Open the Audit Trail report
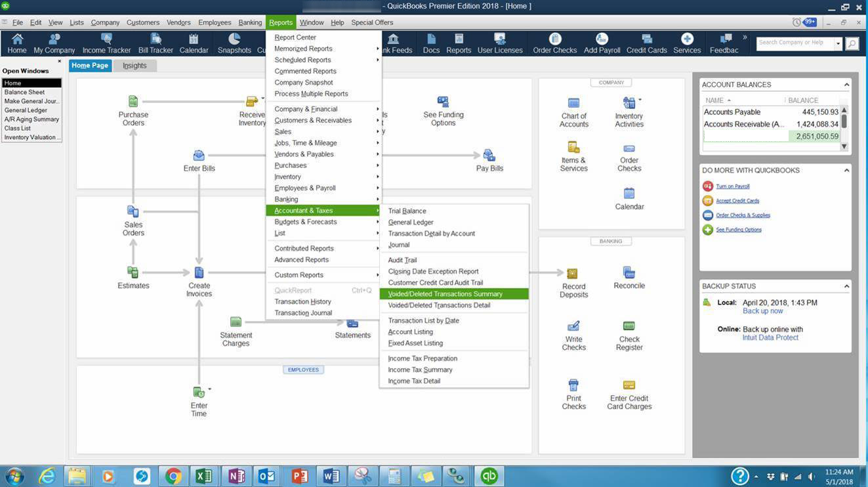The image size is (868, 487). [454, 260]
